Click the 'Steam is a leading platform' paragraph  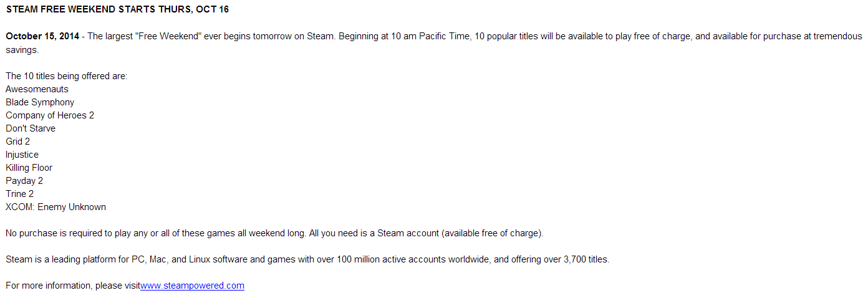point(307,259)
